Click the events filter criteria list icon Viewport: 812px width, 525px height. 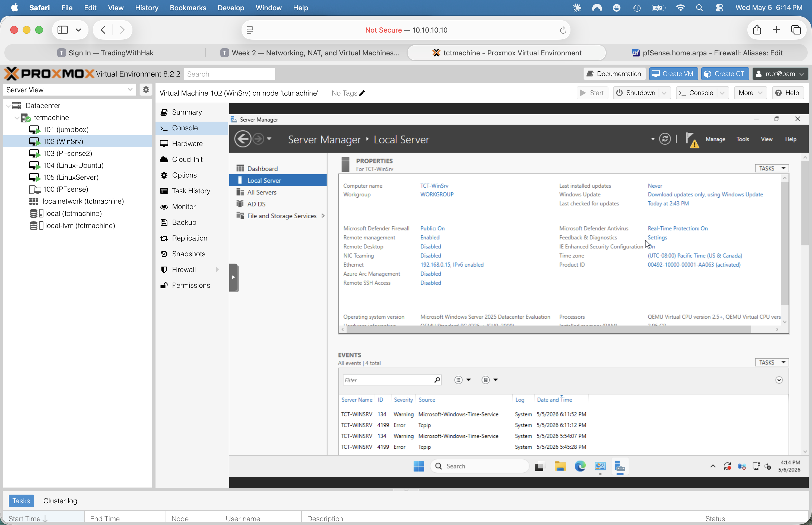pyautogui.click(x=459, y=380)
